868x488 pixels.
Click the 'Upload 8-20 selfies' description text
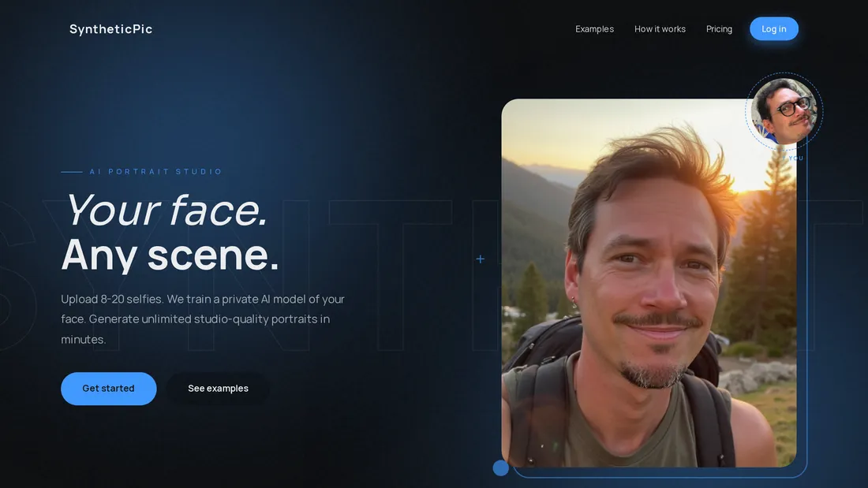click(203, 319)
